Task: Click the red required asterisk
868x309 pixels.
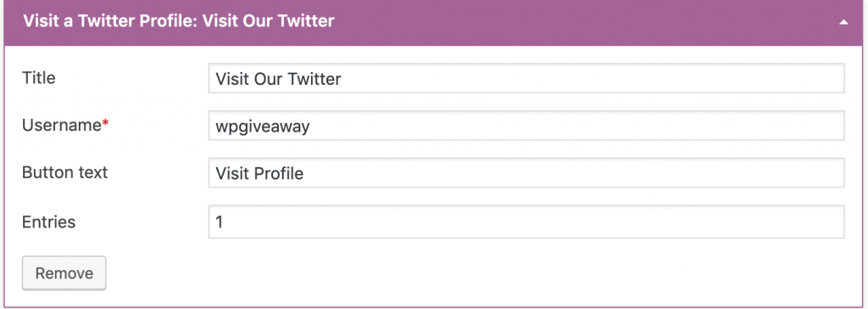Action: pos(105,124)
